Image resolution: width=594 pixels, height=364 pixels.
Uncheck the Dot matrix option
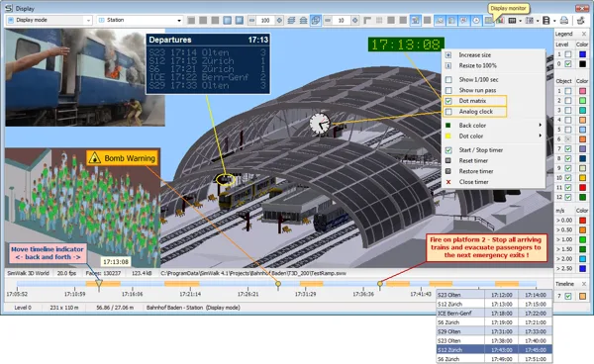pos(448,101)
